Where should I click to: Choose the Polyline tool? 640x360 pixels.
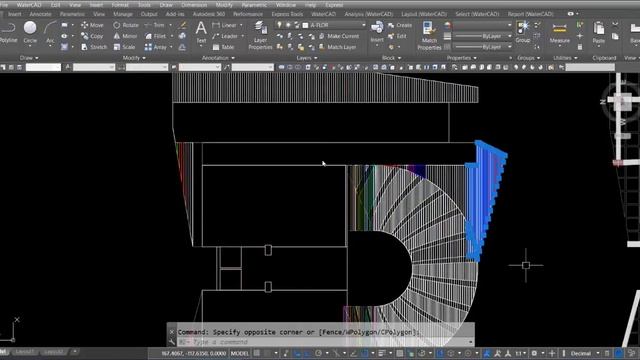(8, 32)
